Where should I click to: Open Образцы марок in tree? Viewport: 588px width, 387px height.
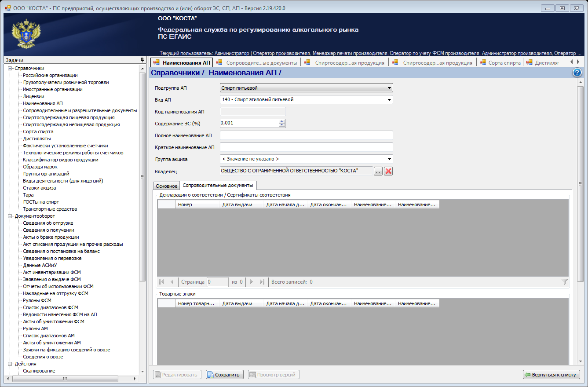40,167
